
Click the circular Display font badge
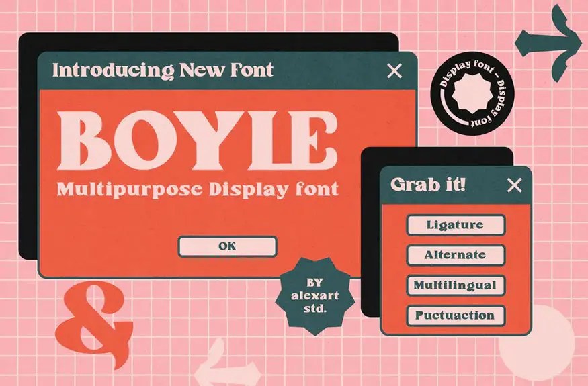472,93
